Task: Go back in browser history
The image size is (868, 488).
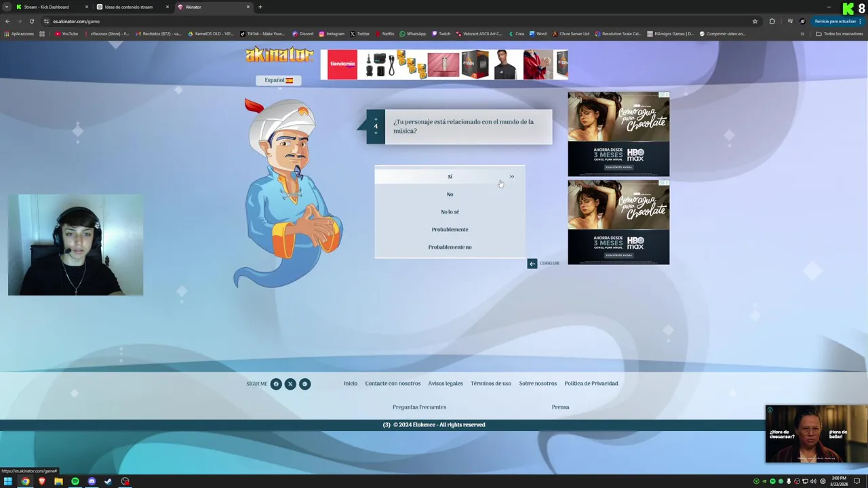Action: 7,21
